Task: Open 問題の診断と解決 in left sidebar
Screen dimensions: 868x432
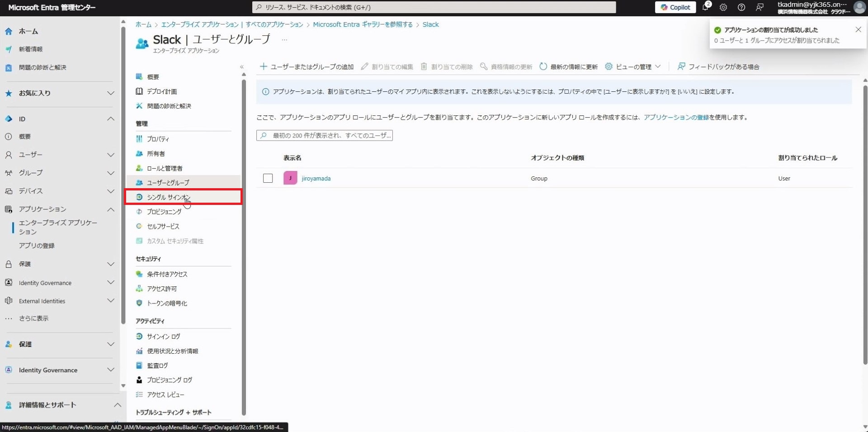Action: [42, 67]
